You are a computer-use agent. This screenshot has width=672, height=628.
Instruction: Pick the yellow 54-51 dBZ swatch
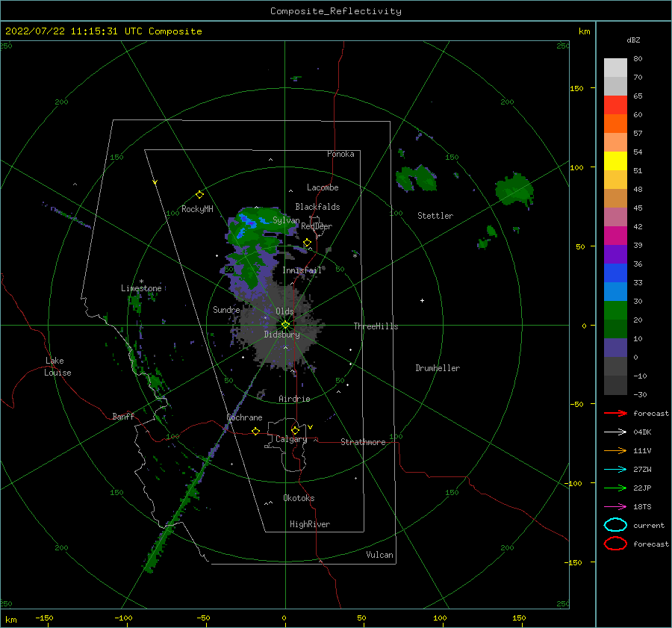615,161
